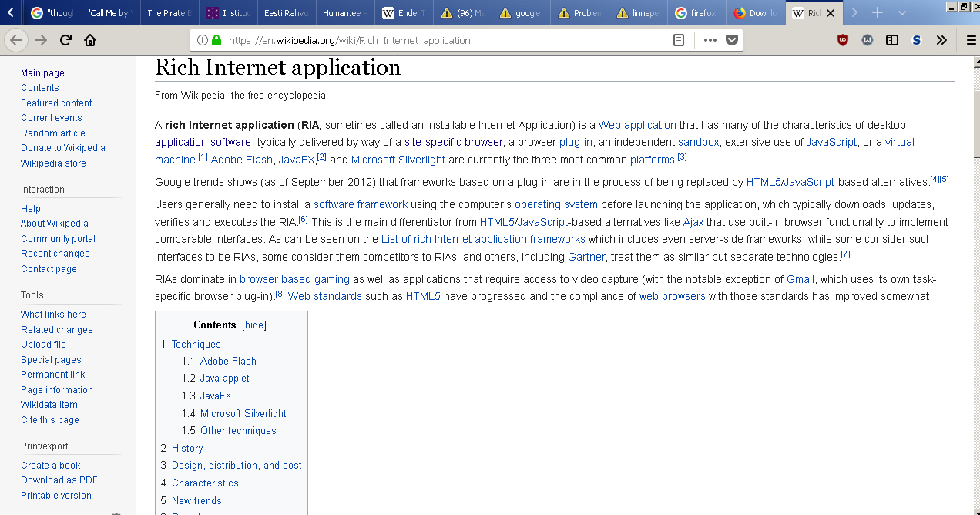Screen dimensions: 980x515
Task: Toggle the sidebar view button
Action: (x=892, y=40)
